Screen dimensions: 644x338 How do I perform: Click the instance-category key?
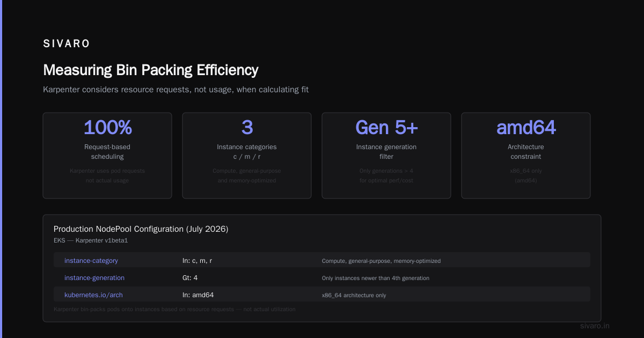click(x=91, y=261)
